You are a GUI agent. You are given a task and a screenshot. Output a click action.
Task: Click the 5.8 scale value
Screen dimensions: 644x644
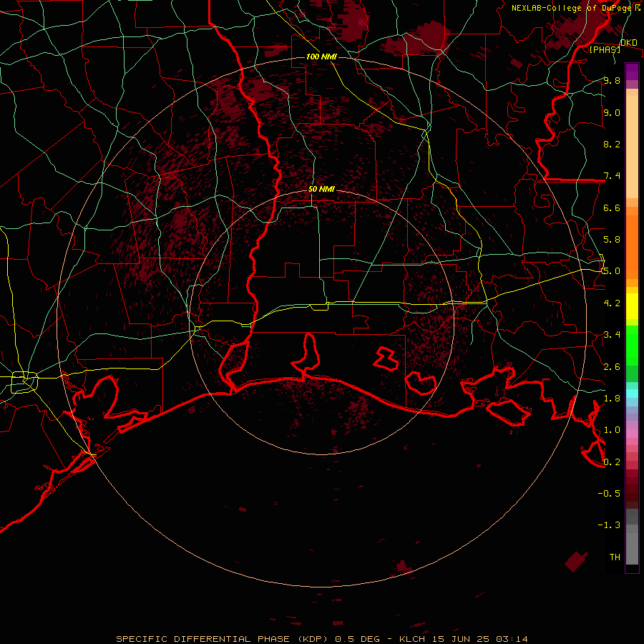612,240
